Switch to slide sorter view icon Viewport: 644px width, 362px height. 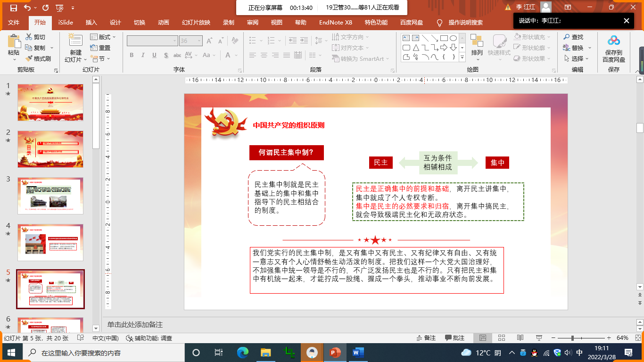click(502, 338)
